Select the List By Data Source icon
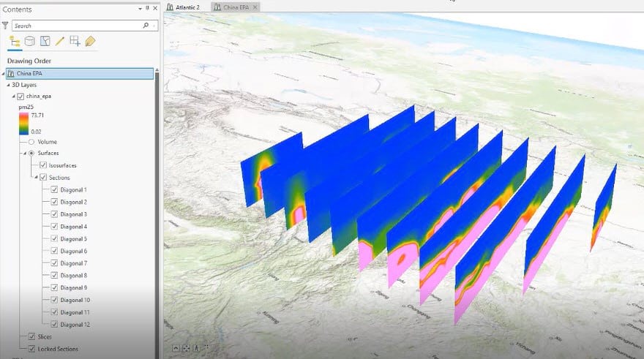The height and width of the screenshot is (359, 644). point(29,41)
